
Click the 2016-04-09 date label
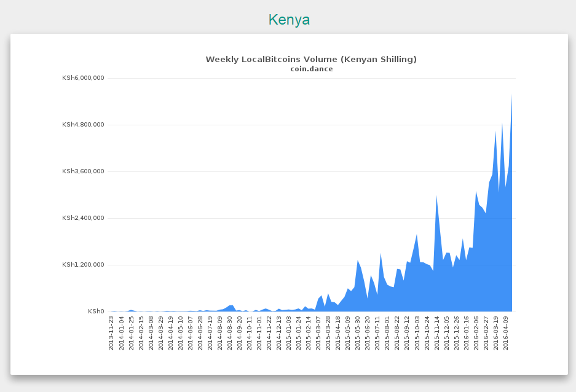[x=505, y=333]
